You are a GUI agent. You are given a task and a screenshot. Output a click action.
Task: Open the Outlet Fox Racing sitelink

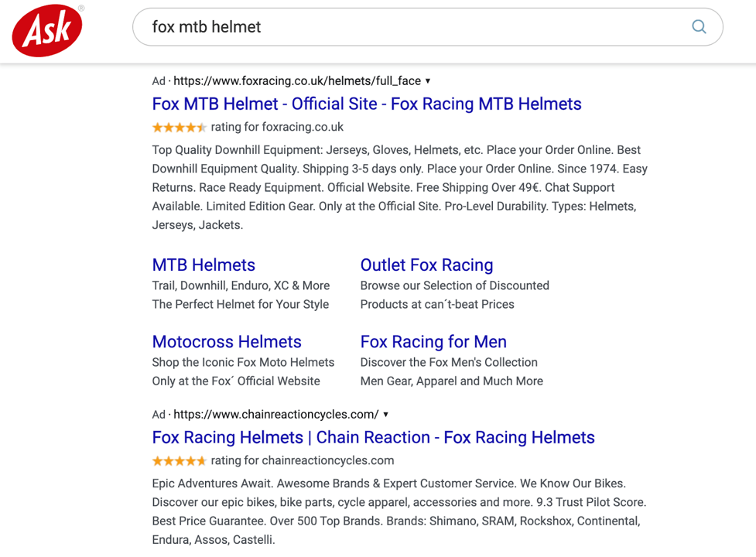tap(426, 265)
